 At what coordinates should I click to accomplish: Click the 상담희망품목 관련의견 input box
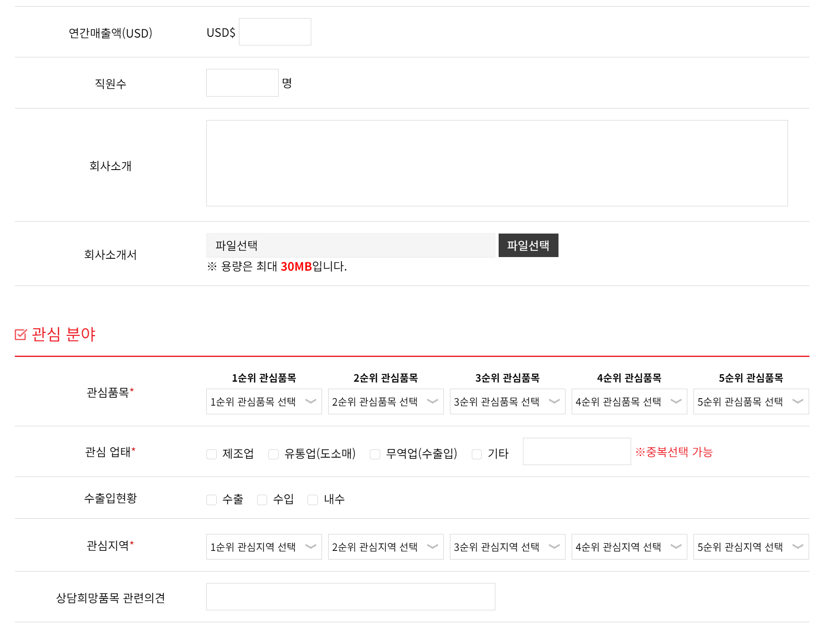click(x=350, y=596)
